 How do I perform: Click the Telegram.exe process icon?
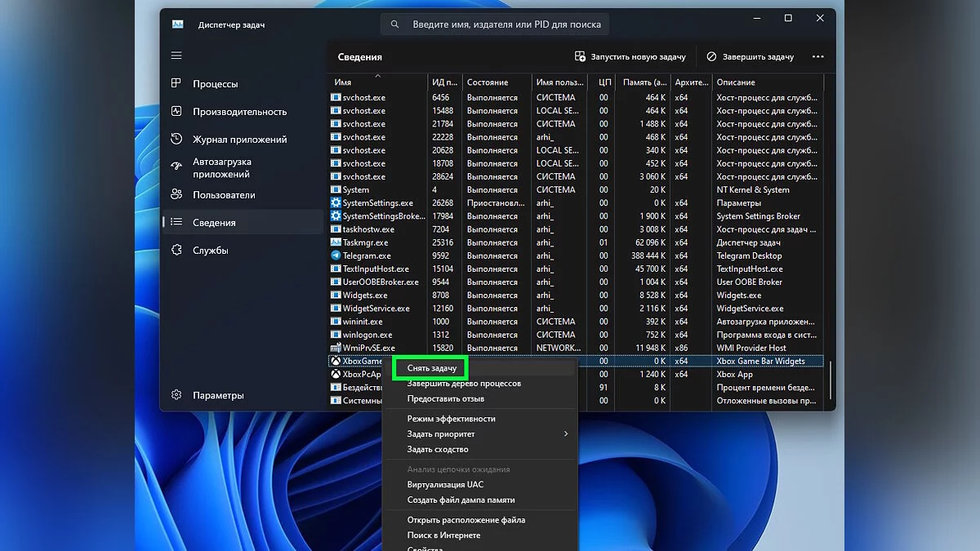(336, 256)
